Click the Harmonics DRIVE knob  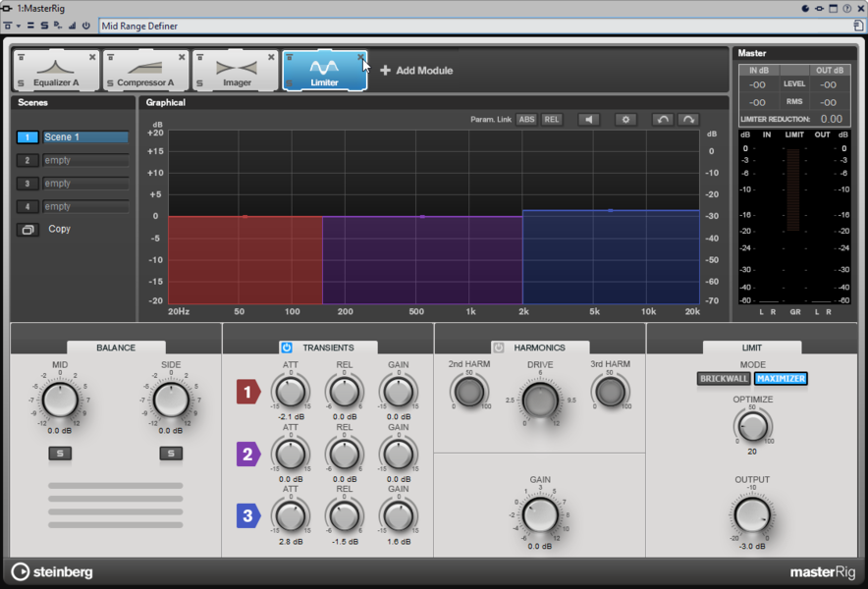coord(540,400)
